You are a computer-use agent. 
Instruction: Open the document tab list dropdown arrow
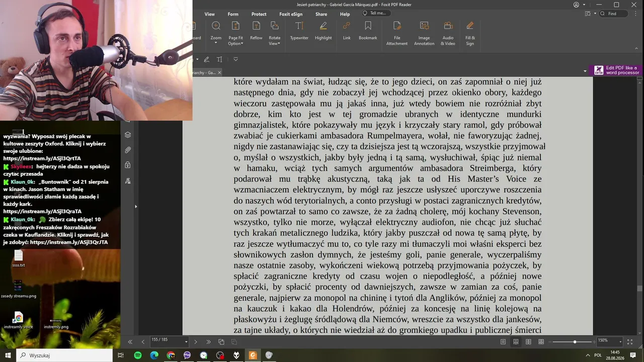[x=585, y=71]
